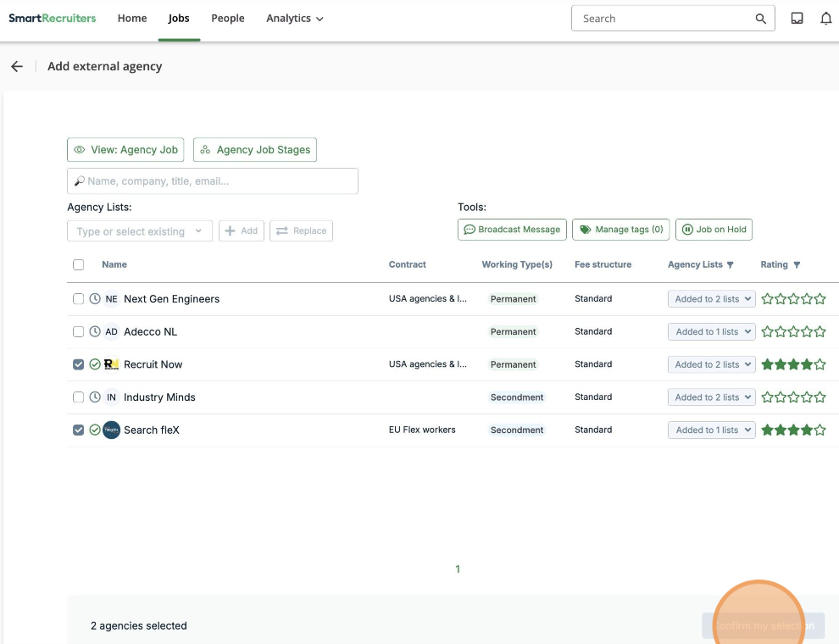Click the Working Type(s) column header
The width and height of the screenshot is (839, 644).
pyautogui.click(x=517, y=264)
